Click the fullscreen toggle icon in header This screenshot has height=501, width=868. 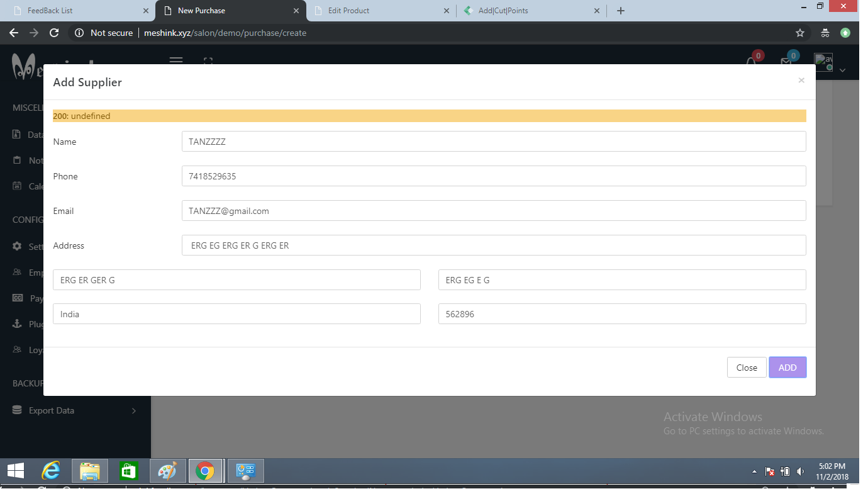208,61
